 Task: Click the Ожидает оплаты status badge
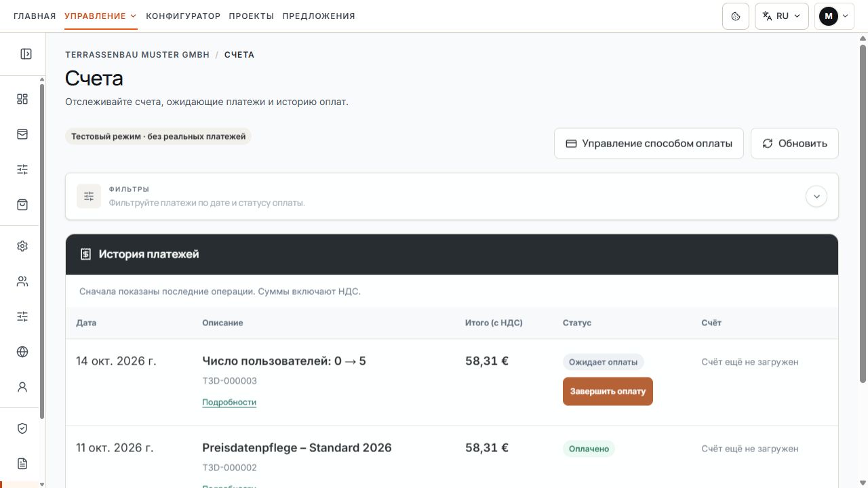tap(604, 362)
